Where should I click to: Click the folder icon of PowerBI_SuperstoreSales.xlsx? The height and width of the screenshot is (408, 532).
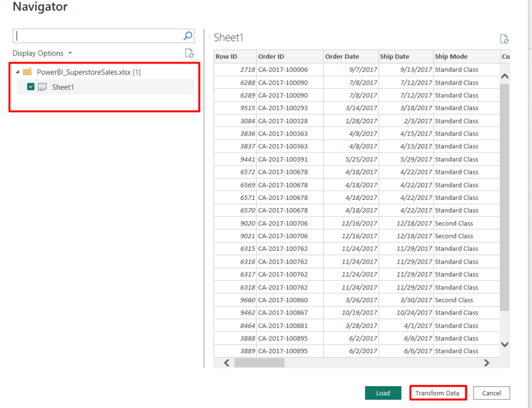coord(28,72)
